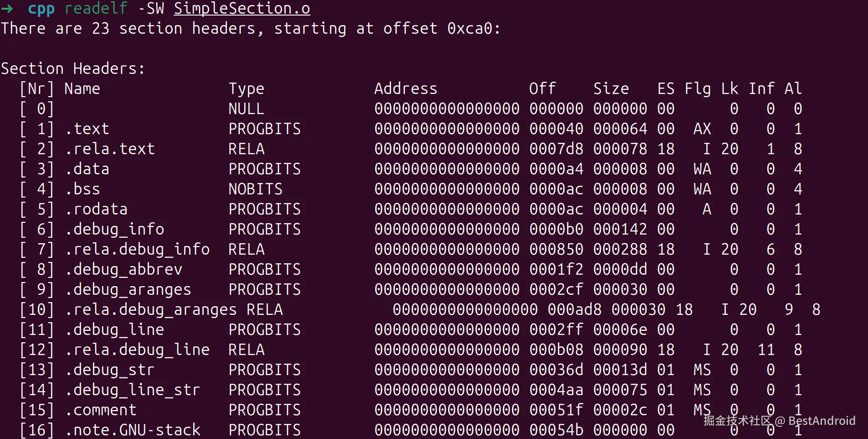Select the .rela.debug_aranges section name
Viewport: 868px width, 439px height.
(x=150, y=309)
